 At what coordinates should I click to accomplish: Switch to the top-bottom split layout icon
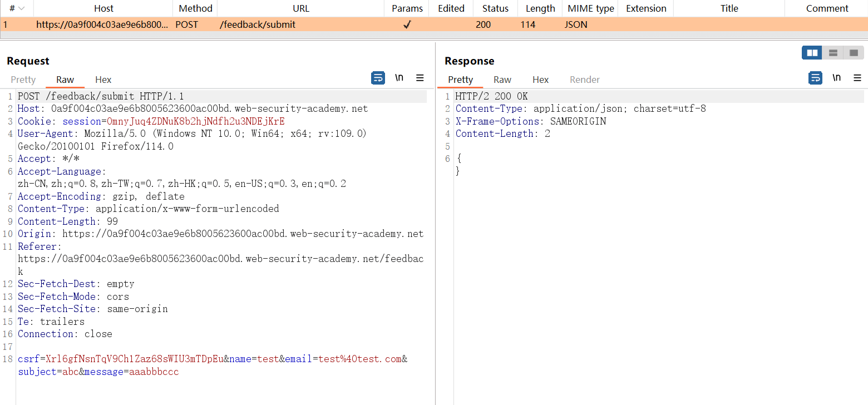pyautogui.click(x=833, y=53)
